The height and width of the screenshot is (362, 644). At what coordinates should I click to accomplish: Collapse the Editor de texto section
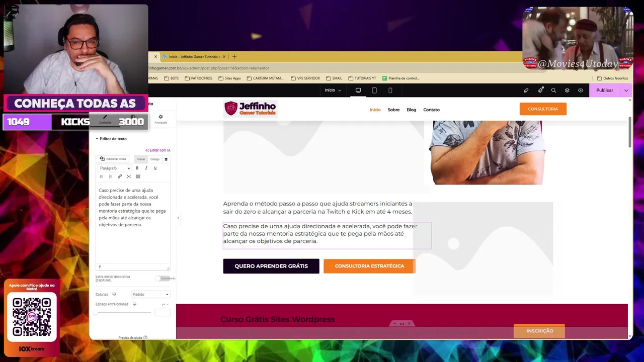coord(111,139)
